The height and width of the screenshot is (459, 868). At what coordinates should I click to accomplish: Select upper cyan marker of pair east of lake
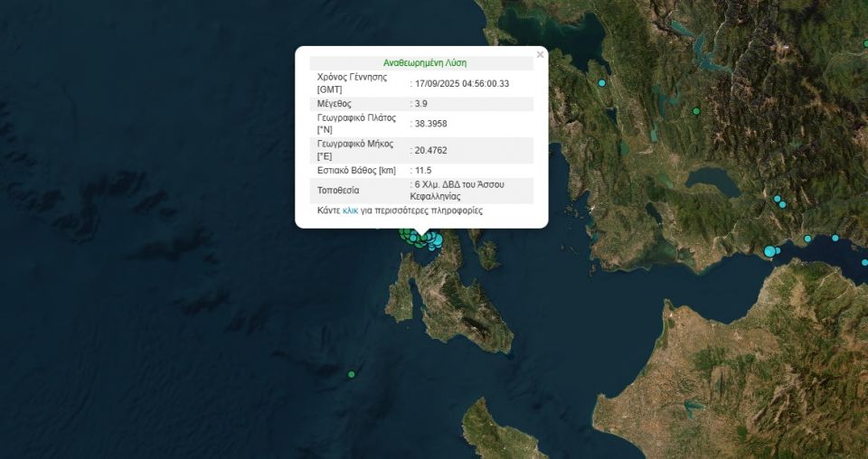click(x=777, y=199)
